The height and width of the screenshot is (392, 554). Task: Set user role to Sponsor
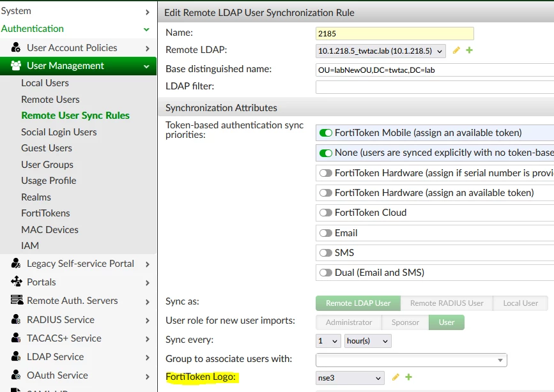pos(405,322)
